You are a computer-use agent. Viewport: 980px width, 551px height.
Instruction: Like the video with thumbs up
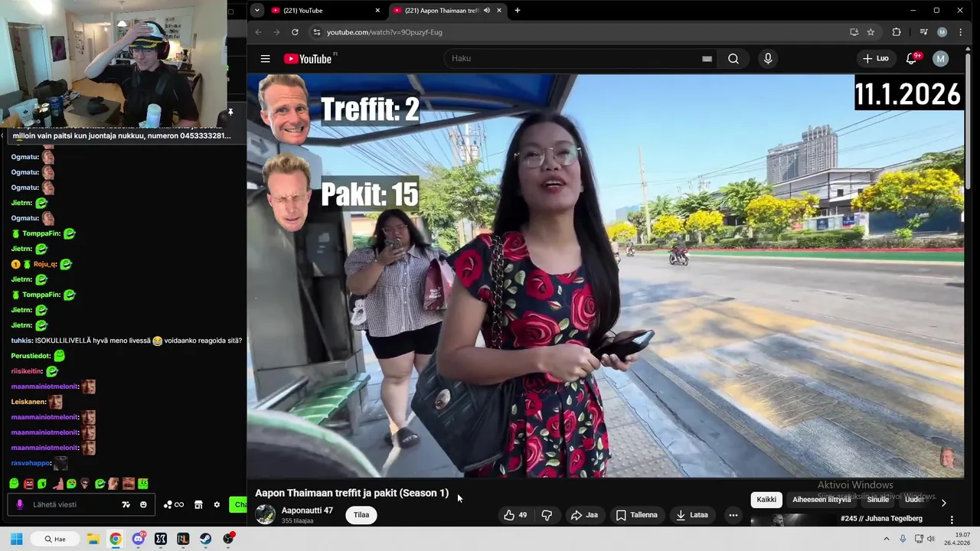click(x=514, y=515)
